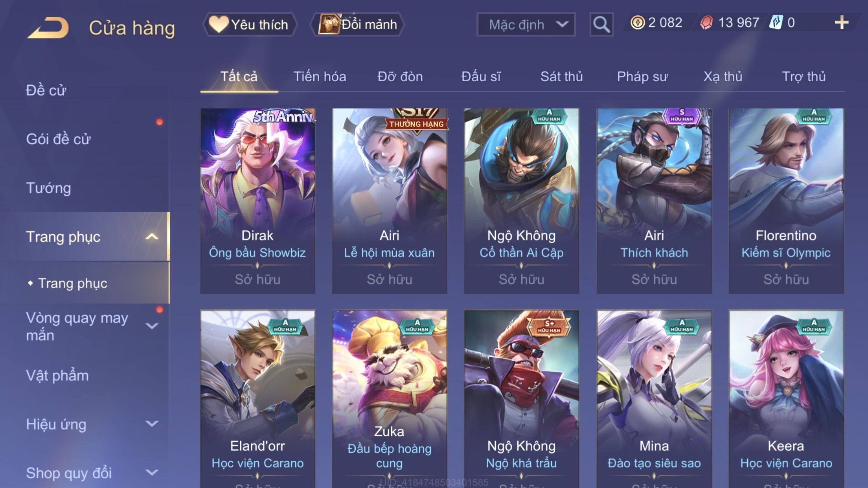868x488 pixels.
Task: Tap the chest icon in Đổi mảnh
Action: click(x=329, y=24)
